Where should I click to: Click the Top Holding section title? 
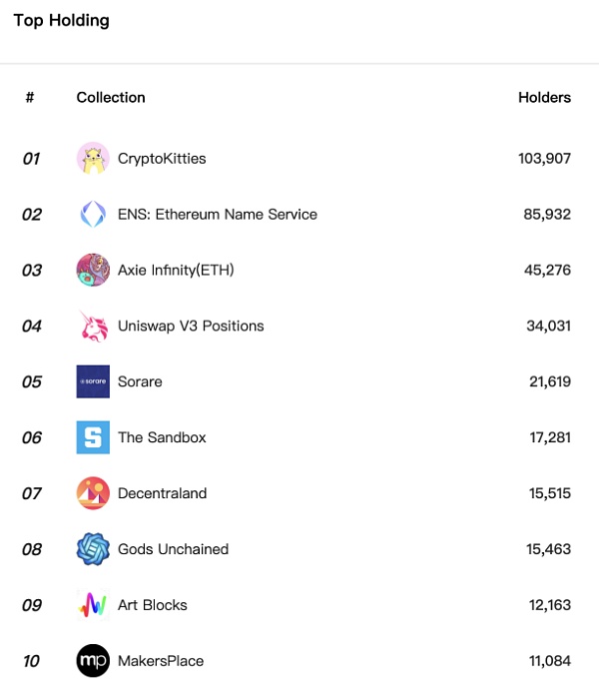[61, 20]
